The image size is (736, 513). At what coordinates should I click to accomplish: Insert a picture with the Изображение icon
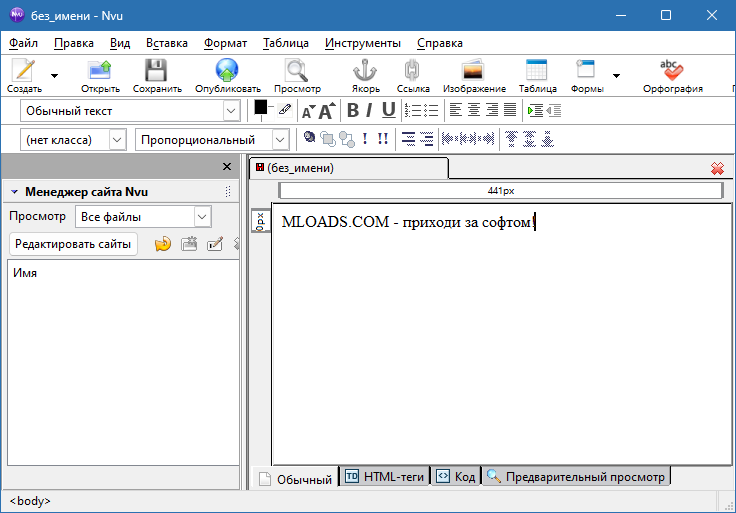[473, 70]
